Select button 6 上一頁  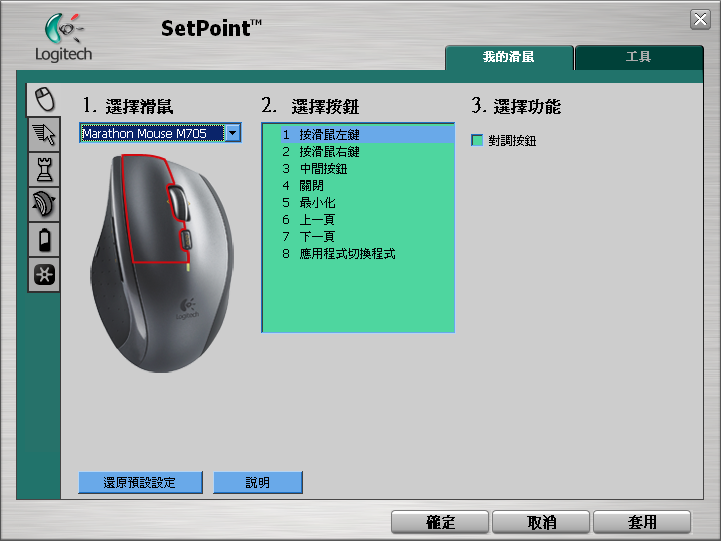(x=367, y=220)
